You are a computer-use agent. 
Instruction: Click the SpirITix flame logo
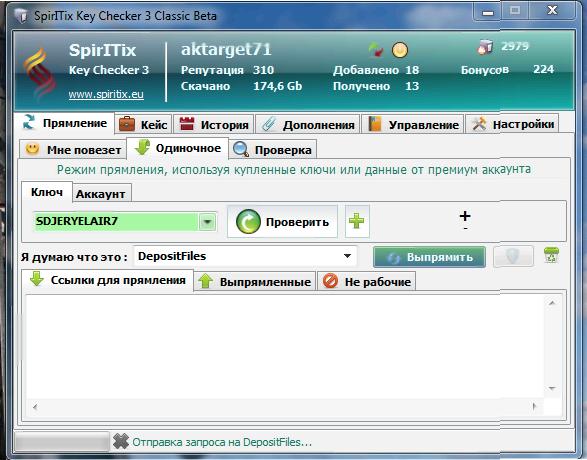coord(40,73)
